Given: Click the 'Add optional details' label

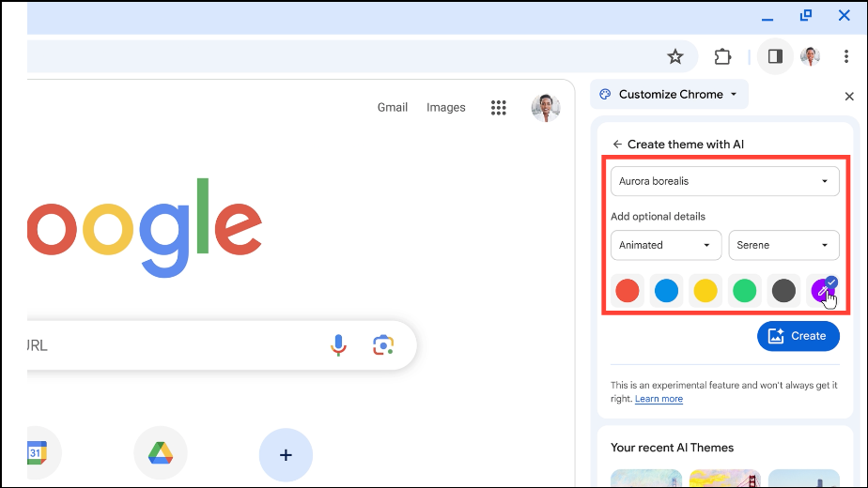Looking at the screenshot, I should coord(658,217).
